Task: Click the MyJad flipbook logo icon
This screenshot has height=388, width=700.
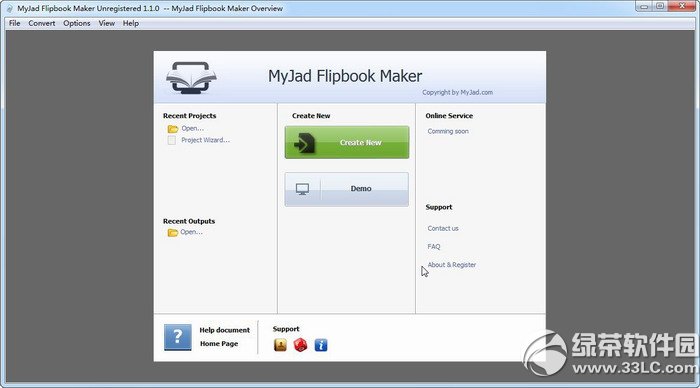Action: pos(191,78)
